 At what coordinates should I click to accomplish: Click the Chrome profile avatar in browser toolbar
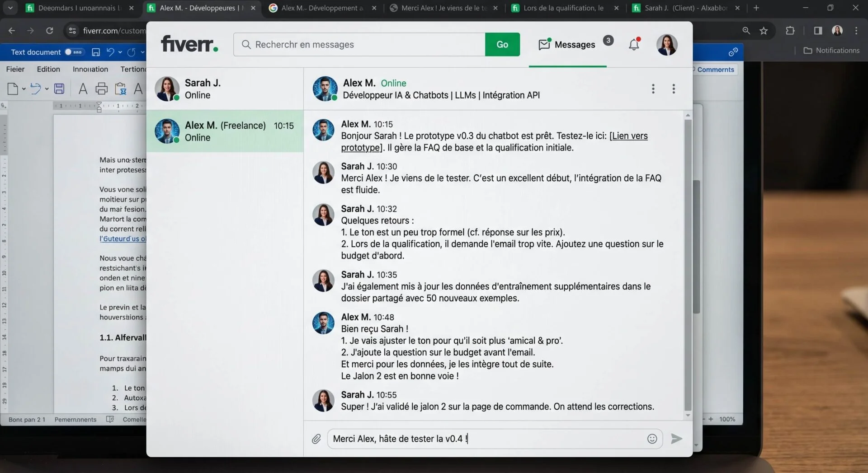click(x=837, y=31)
